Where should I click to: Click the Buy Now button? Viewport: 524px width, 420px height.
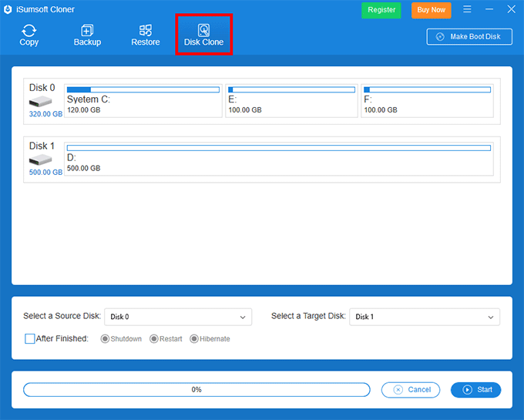(431, 10)
